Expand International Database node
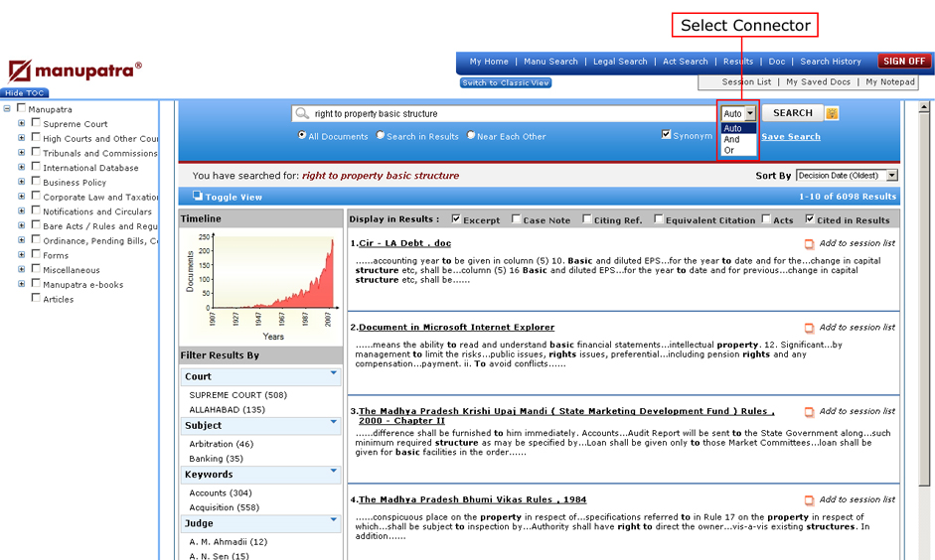935x560 pixels. [22, 168]
